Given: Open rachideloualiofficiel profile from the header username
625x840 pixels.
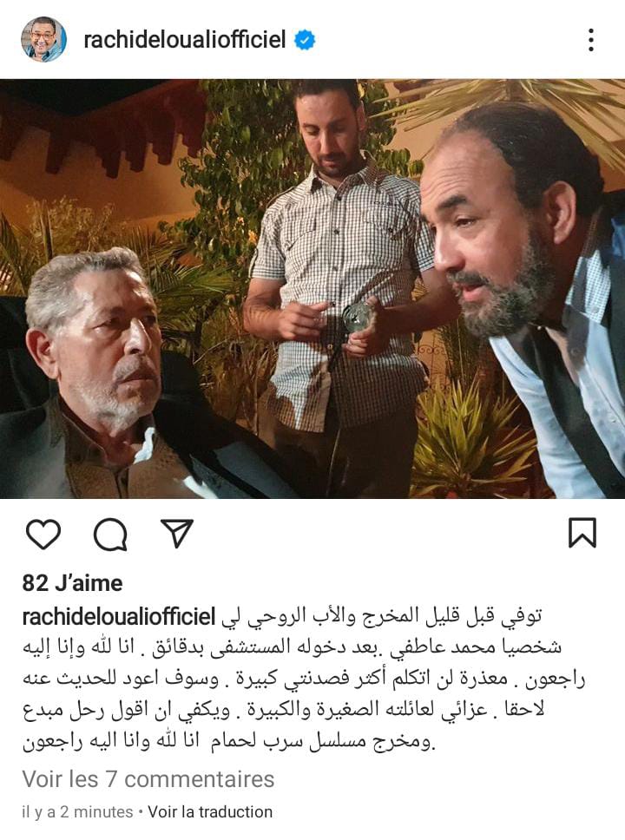Looking at the screenshot, I should click(x=184, y=40).
